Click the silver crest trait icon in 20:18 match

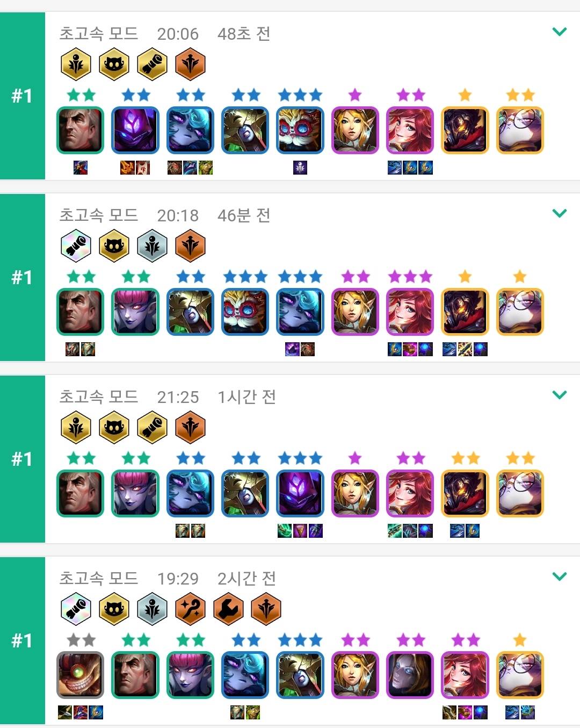pos(152,246)
